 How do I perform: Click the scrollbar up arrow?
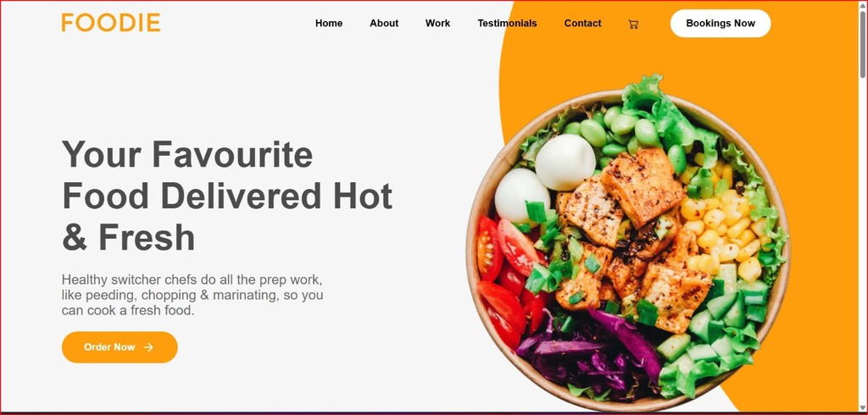tap(862, 5)
